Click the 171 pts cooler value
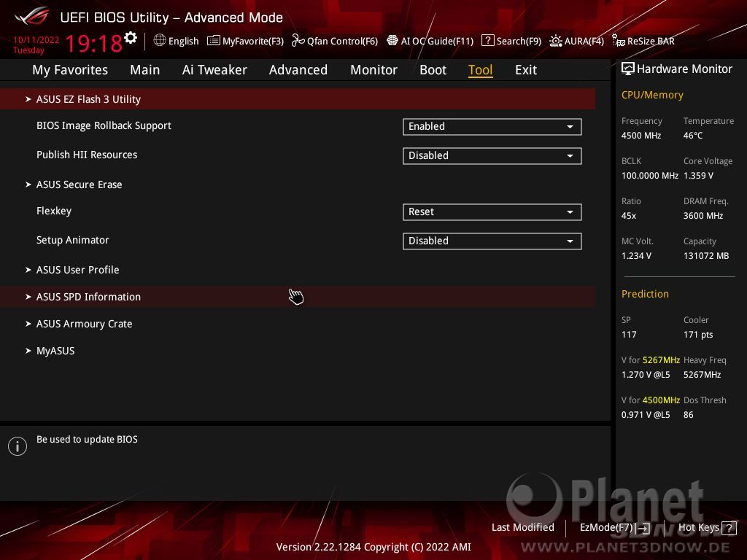Screen dimensions: 747x560 [698, 335]
